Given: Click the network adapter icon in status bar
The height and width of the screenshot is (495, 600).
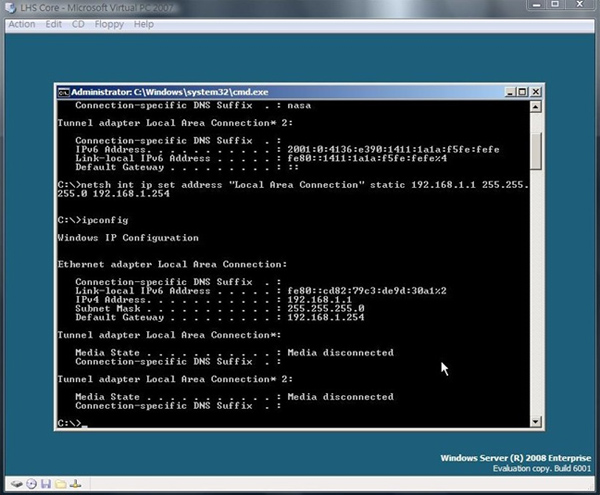Looking at the screenshot, I should click(x=75, y=485).
